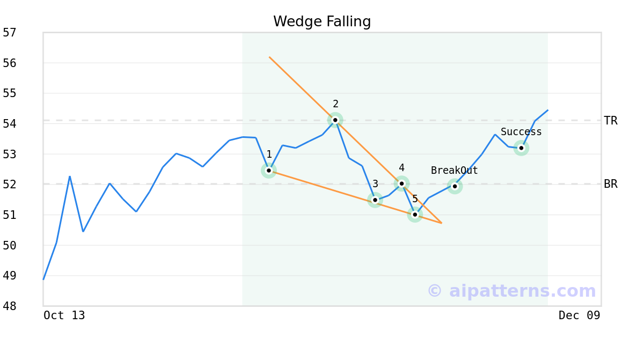The image size is (644, 338).
Task: Click the BreakOut point marker
Action: tap(455, 186)
